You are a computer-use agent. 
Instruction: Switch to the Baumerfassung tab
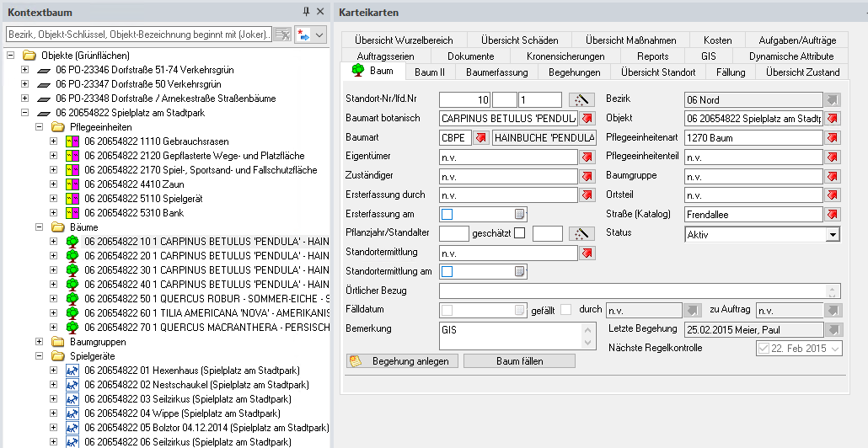tap(497, 72)
